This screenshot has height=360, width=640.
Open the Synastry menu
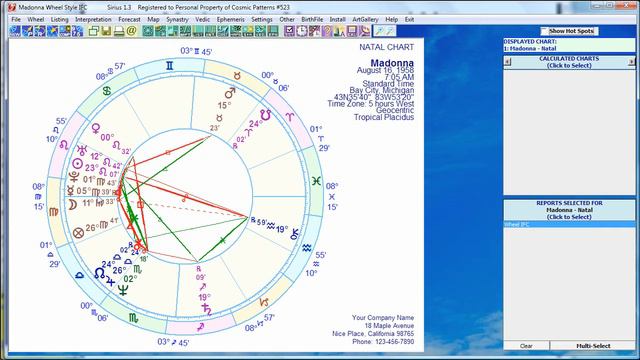coord(177,19)
